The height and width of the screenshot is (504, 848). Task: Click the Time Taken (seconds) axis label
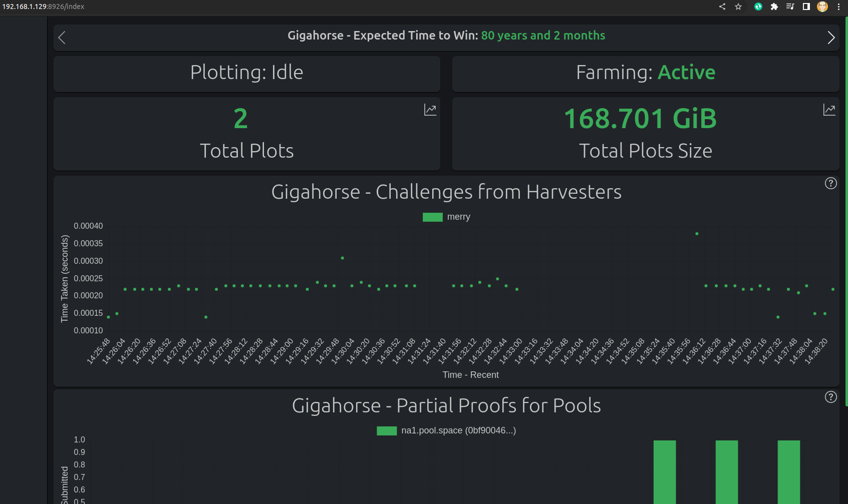coord(65,279)
